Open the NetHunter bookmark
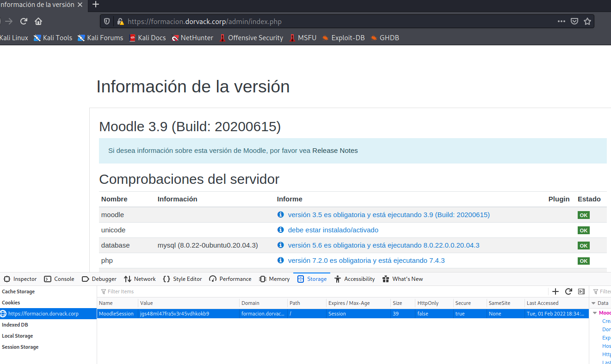Image resolution: width=611 pixels, height=364 pixels. [192, 38]
